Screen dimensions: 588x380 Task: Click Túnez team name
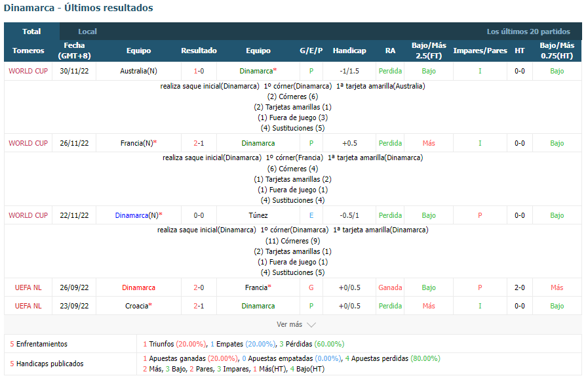(258, 215)
